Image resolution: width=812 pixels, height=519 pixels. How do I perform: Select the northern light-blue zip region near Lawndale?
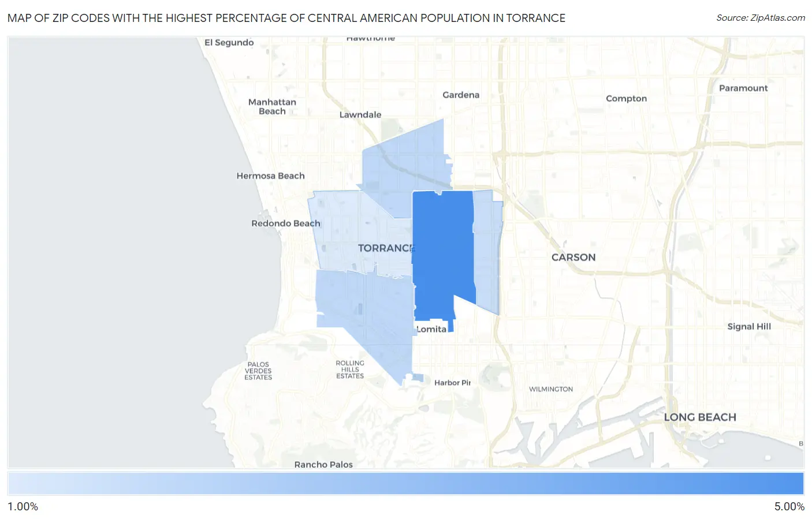coord(407,167)
